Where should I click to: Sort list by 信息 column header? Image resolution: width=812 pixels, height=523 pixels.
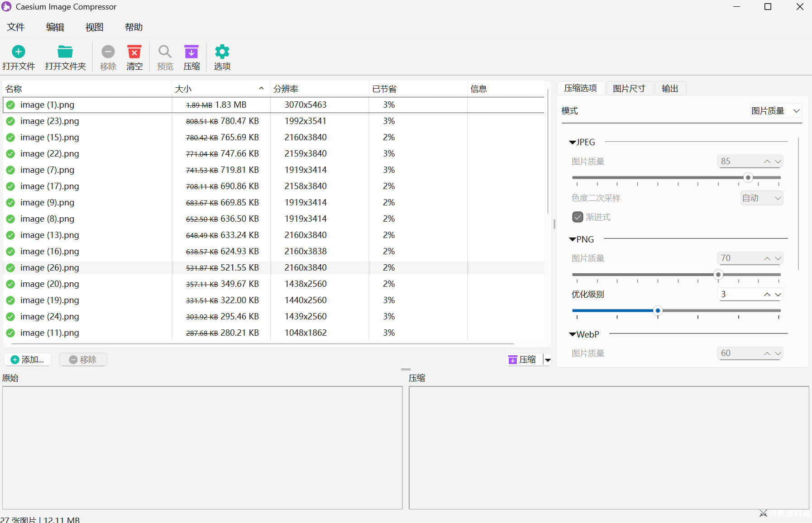click(506, 89)
